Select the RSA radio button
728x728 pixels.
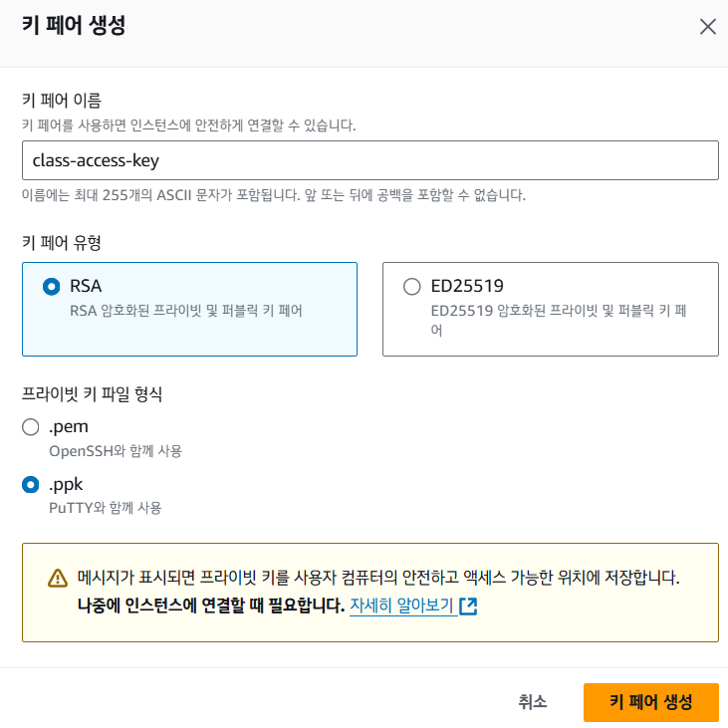point(52,287)
